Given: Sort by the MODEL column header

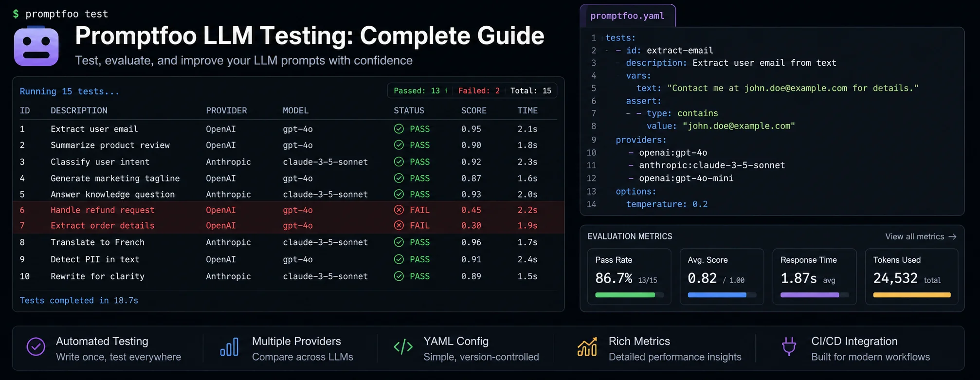Looking at the screenshot, I should (295, 110).
